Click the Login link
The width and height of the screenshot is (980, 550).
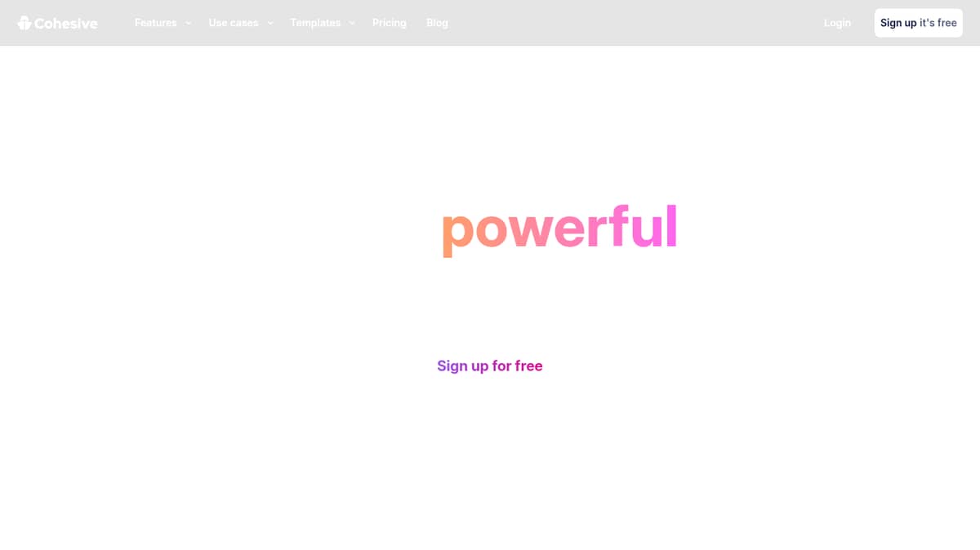click(x=837, y=23)
